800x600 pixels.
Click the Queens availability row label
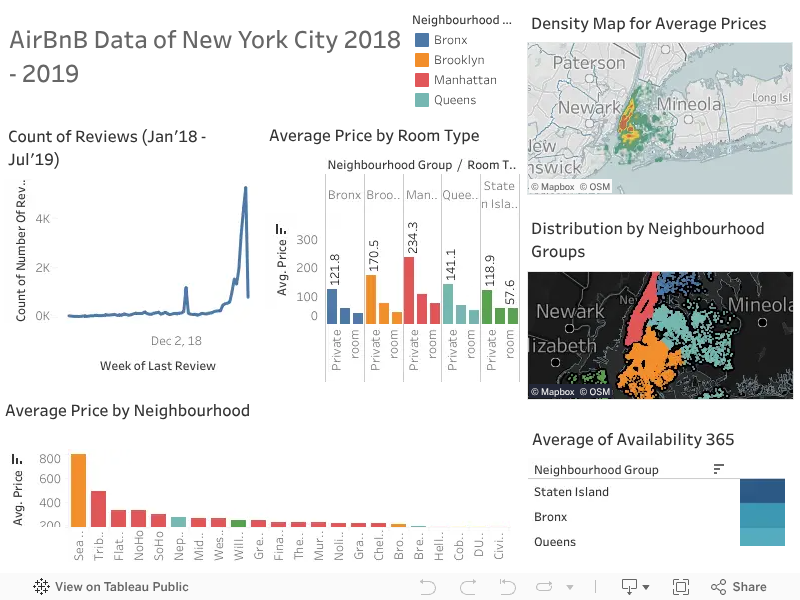point(555,542)
